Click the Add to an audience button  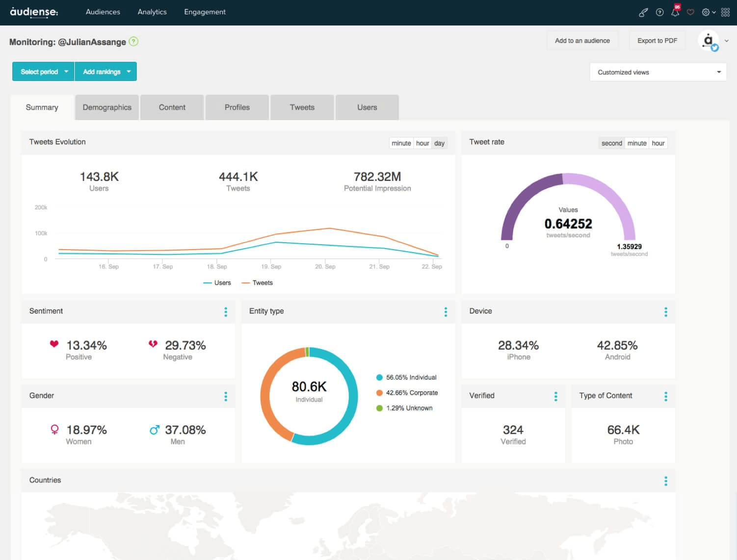[x=582, y=41]
